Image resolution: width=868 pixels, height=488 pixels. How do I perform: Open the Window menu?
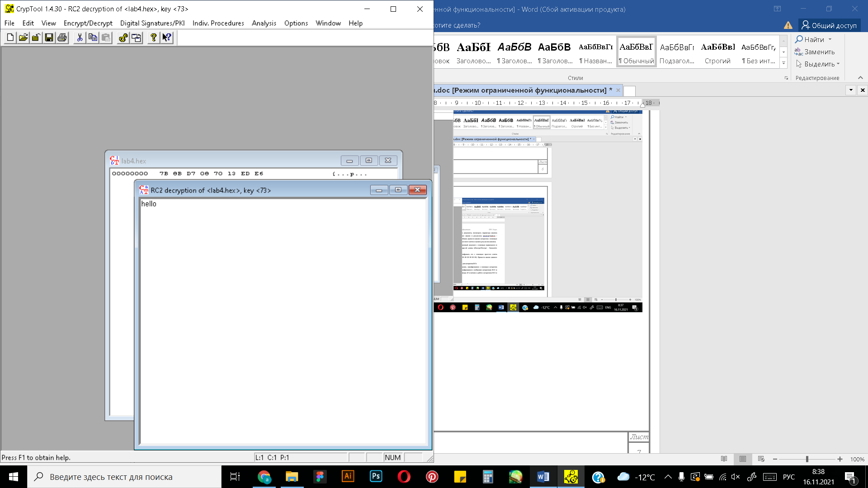tap(328, 23)
